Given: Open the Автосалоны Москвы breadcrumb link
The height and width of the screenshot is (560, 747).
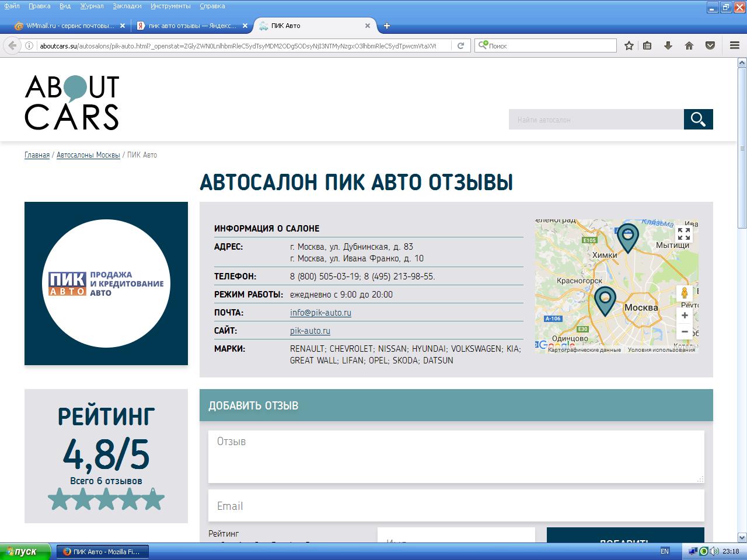Looking at the screenshot, I should pyautogui.click(x=88, y=155).
